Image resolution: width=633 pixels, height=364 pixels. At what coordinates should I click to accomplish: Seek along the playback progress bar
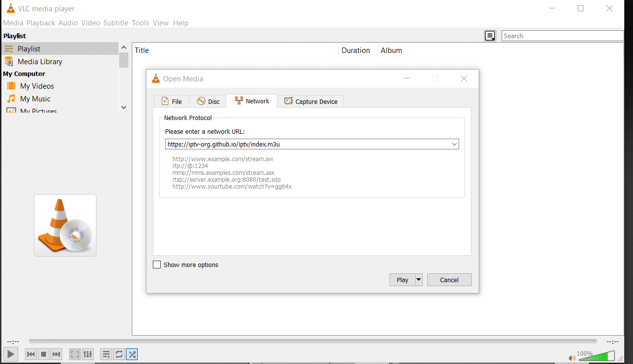(x=313, y=341)
